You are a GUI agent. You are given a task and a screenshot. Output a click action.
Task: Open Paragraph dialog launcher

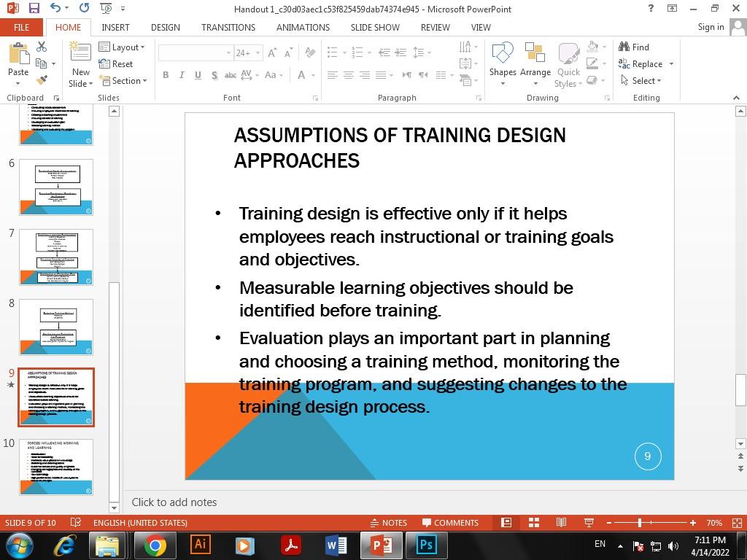(x=479, y=98)
